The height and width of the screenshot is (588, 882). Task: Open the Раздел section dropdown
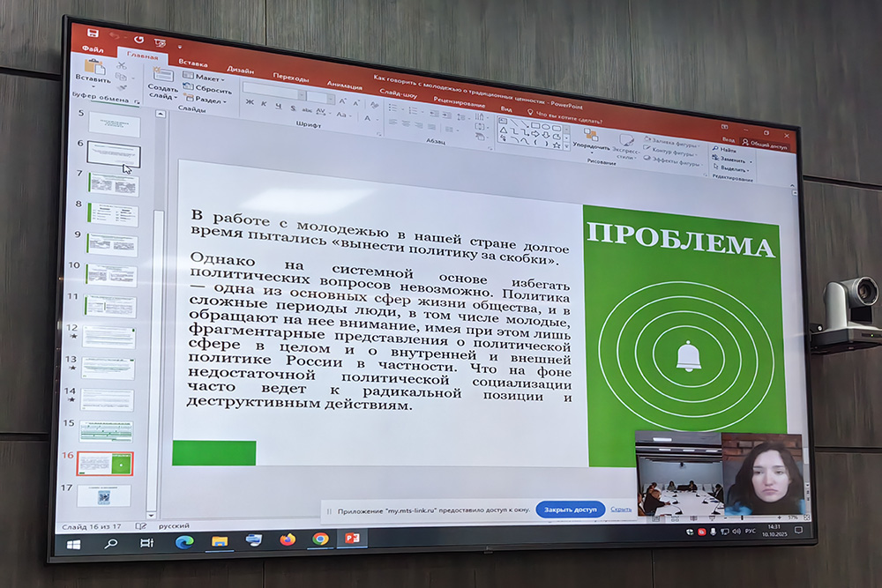(x=206, y=99)
